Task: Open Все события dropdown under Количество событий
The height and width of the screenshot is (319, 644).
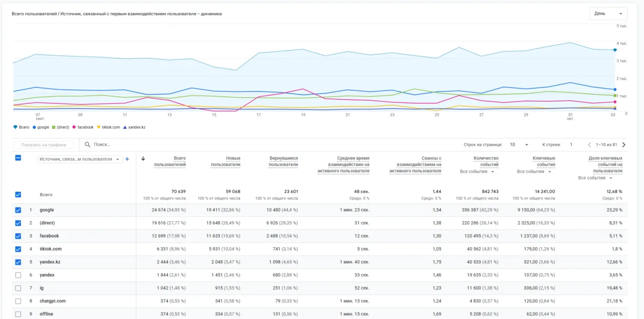Action: click(477, 171)
